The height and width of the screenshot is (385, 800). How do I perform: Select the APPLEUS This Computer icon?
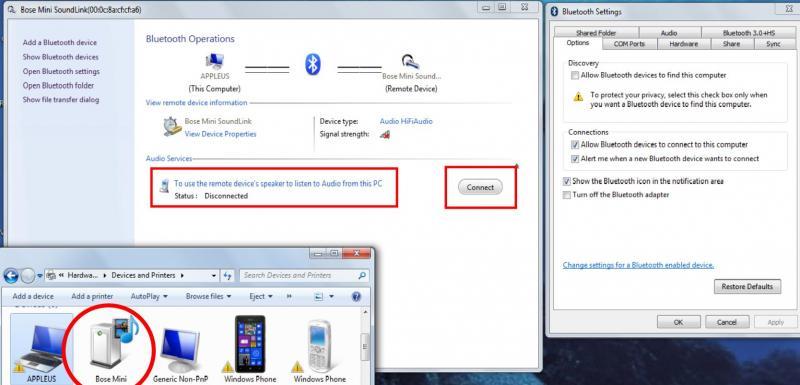coord(215,61)
